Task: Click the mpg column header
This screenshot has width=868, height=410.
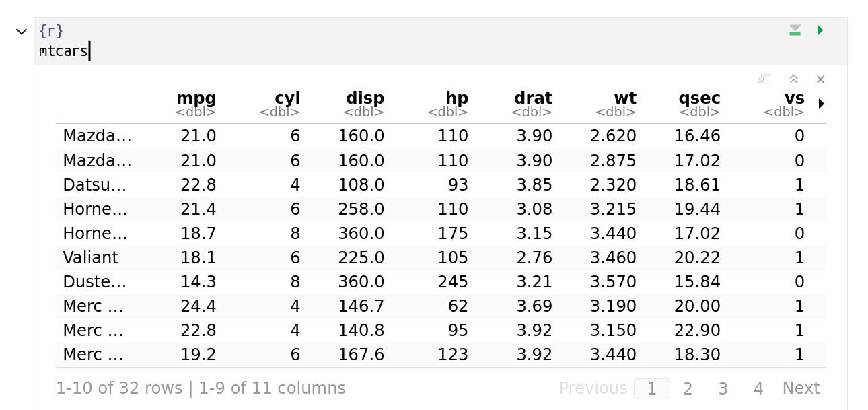Action: click(x=196, y=98)
